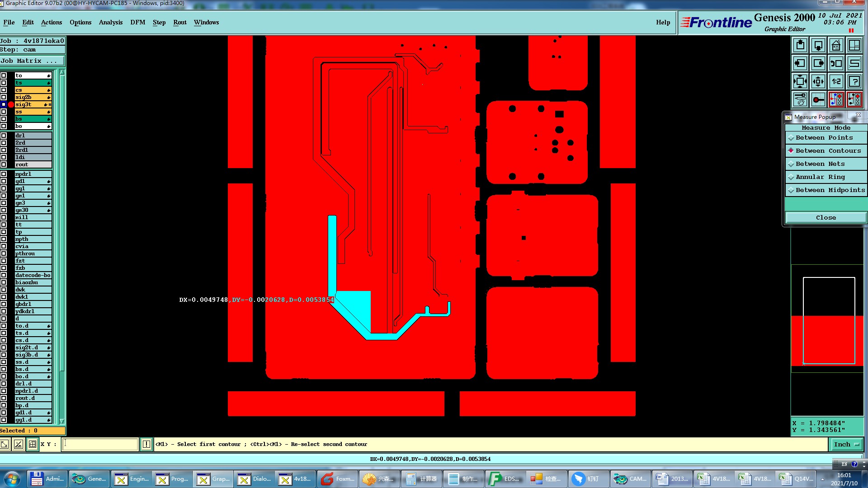This screenshot has width=868, height=488.
Task: Toggle display checkbox for layer rout
Action: tap(4, 164)
